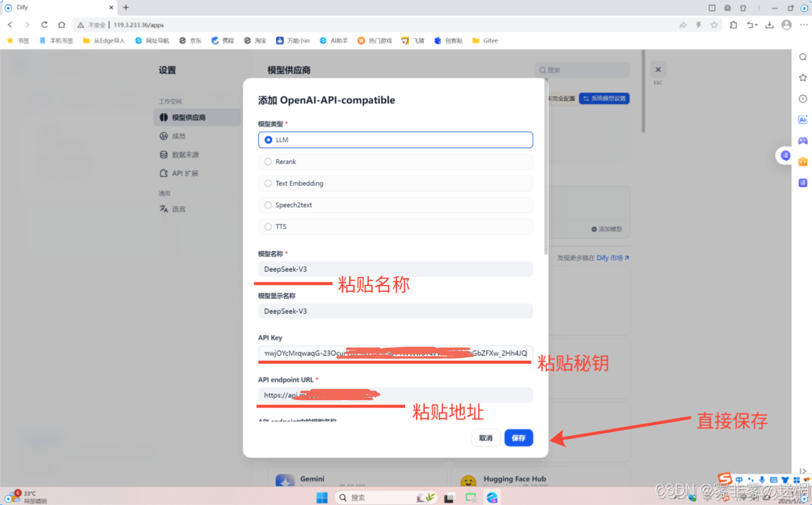The height and width of the screenshot is (505, 812).
Task: Click the Windows Start button
Action: 322,498
